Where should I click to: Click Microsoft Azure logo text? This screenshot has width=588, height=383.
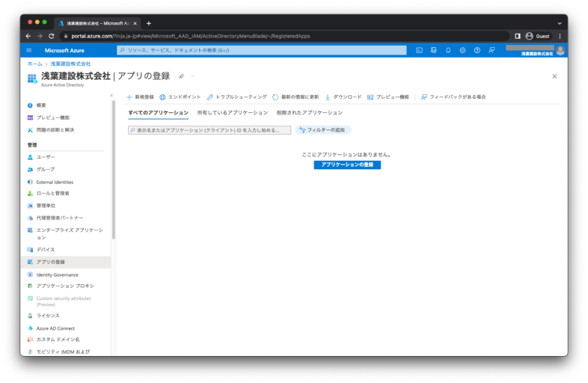[64, 50]
